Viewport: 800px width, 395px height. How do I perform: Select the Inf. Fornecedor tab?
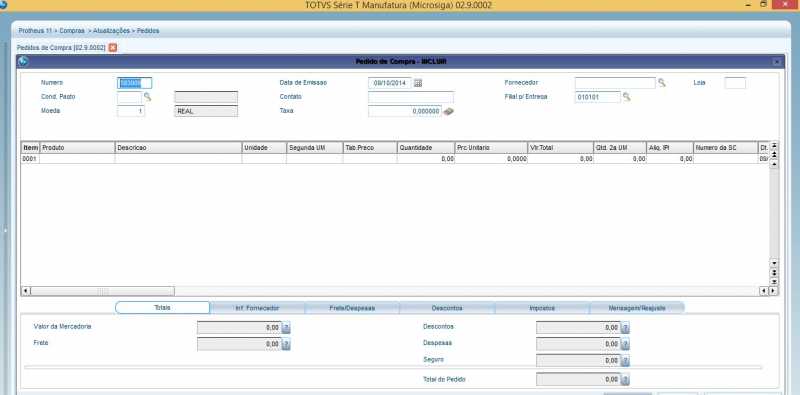(x=257, y=308)
